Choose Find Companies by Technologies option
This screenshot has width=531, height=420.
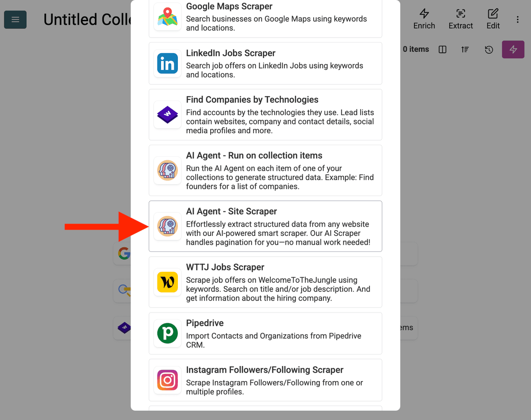pyautogui.click(x=265, y=115)
